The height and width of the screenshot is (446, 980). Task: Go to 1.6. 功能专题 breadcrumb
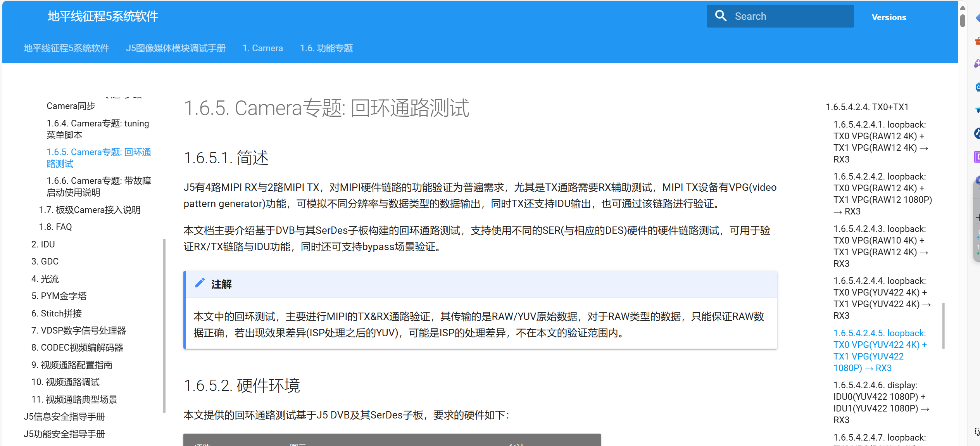coord(326,48)
